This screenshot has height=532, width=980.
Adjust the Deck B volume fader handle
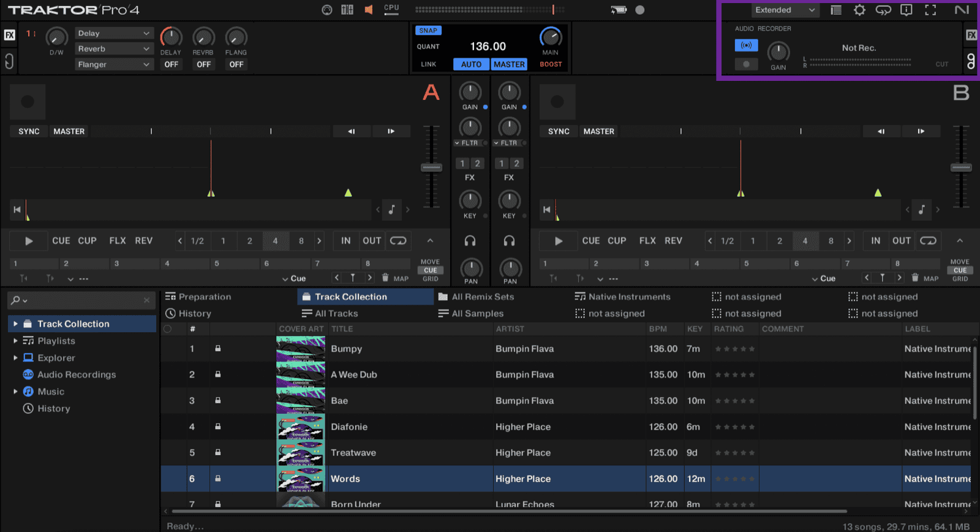click(961, 167)
